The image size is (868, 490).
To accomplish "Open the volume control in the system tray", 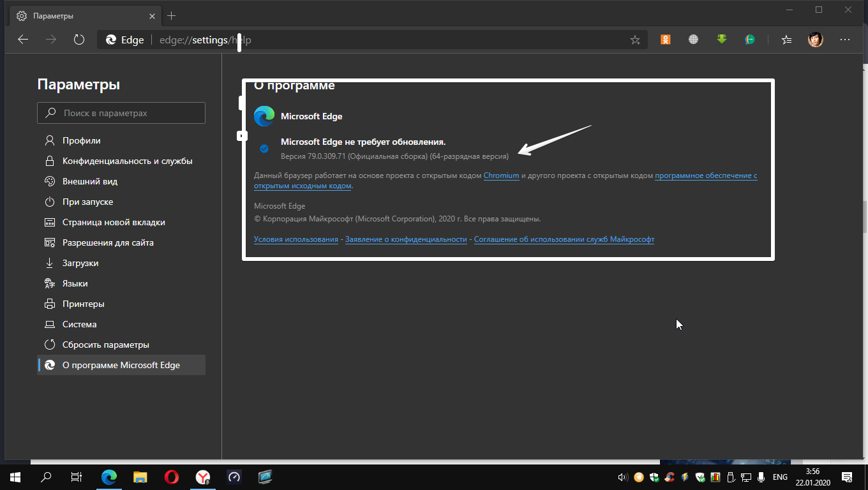I will (623, 477).
